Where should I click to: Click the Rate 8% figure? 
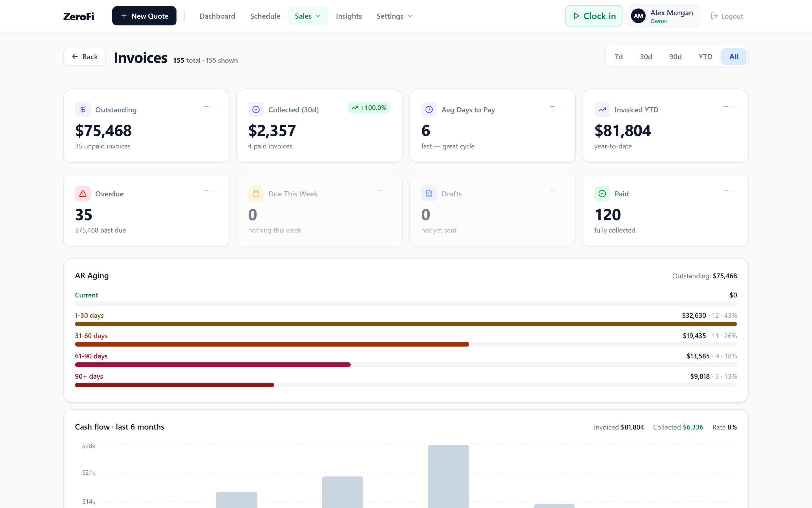(724, 427)
